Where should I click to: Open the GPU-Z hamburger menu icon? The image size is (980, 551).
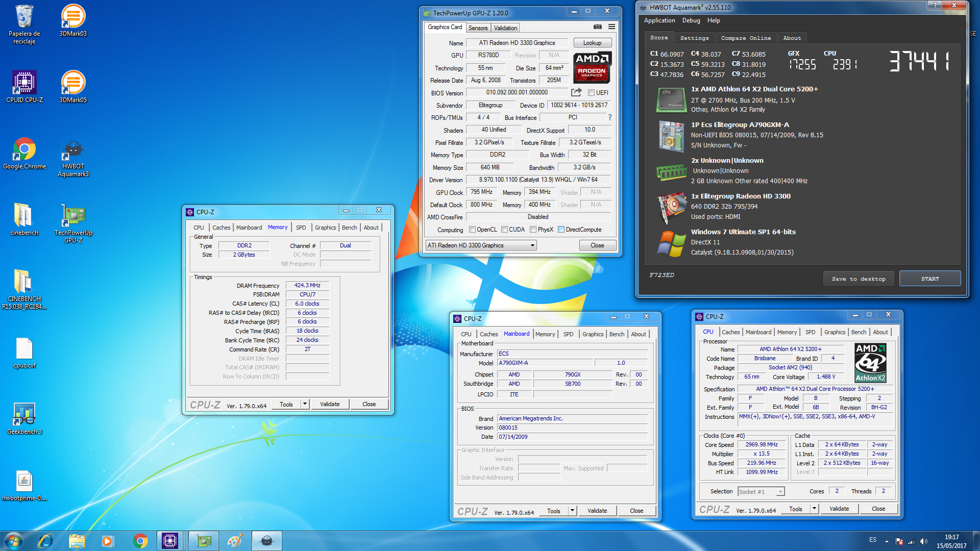point(611,27)
